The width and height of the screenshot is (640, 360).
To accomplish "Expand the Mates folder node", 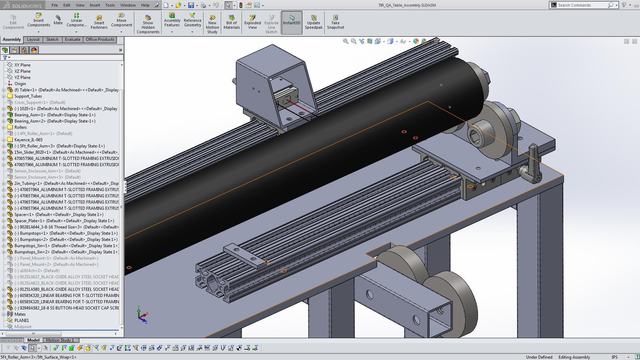I will tap(4, 314).
